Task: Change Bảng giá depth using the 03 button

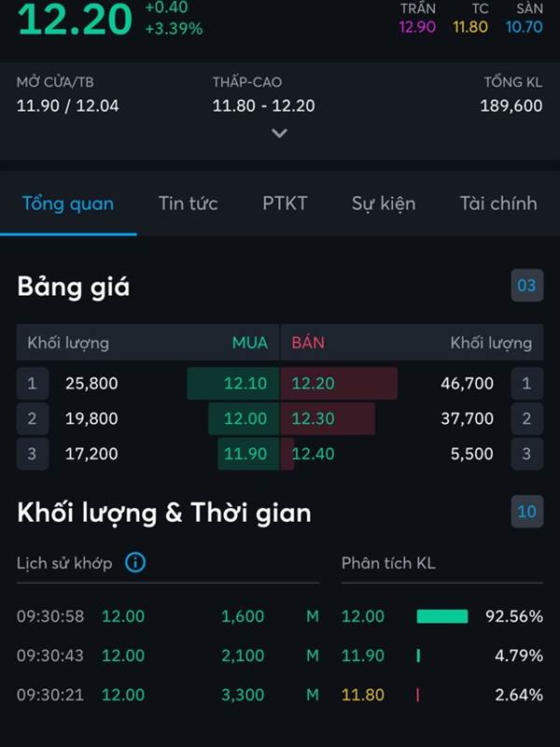Action: click(526, 286)
